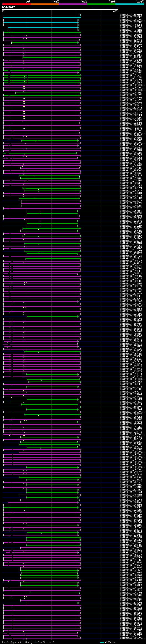Select hit UniRef100_B5C527

click(131, 366)
